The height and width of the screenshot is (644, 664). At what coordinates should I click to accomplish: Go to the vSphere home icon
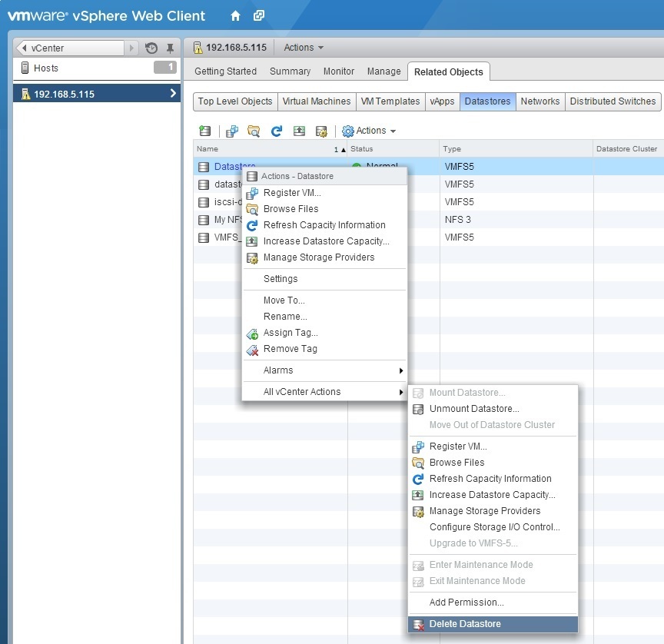click(x=235, y=16)
